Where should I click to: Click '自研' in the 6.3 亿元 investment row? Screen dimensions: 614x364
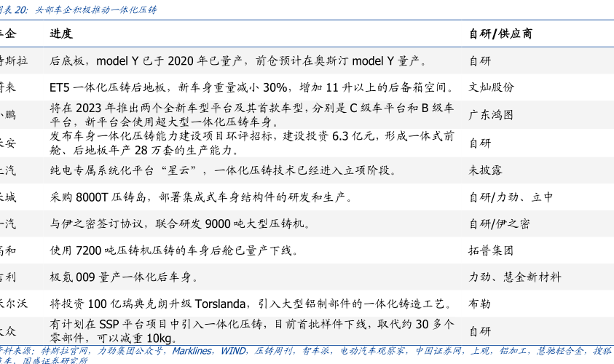(x=480, y=143)
